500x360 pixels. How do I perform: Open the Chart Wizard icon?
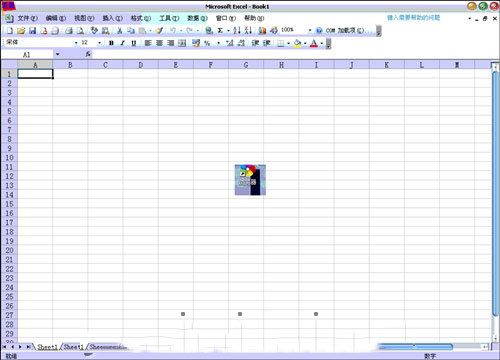click(x=262, y=30)
